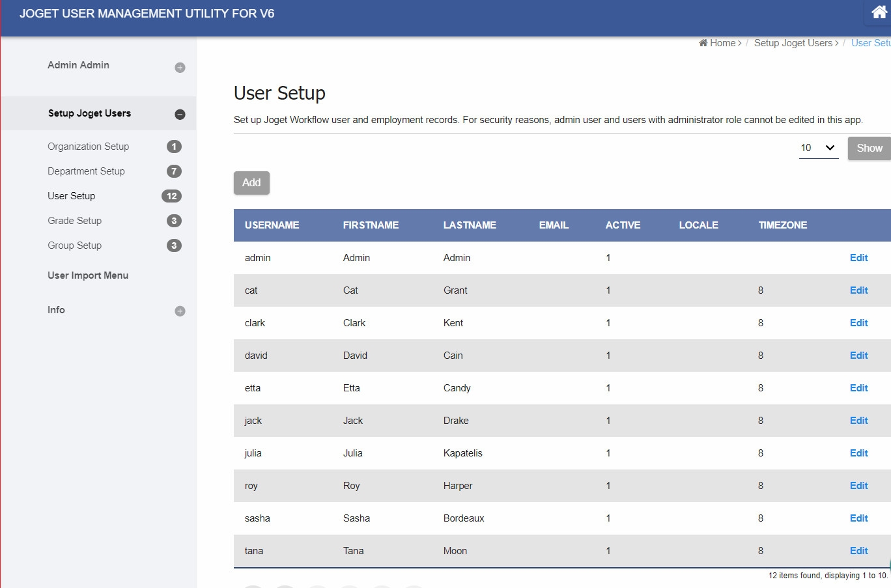The image size is (891, 588).
Task: Click the Show button
Action: (870, 148)
